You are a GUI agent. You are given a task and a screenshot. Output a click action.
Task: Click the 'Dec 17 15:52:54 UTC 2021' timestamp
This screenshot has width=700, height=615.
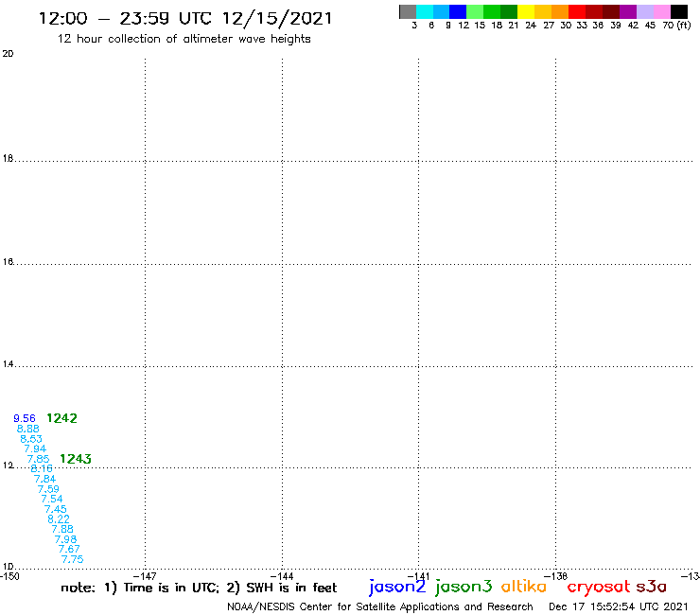point(619,606)
